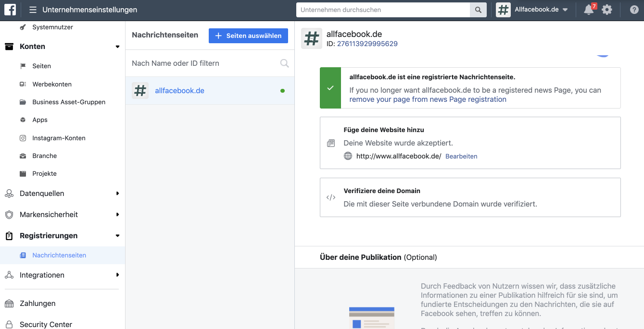Collapse the Registrierungen section arrow
The height and width of the screenshot is (329, 644).
pos(117,236)
